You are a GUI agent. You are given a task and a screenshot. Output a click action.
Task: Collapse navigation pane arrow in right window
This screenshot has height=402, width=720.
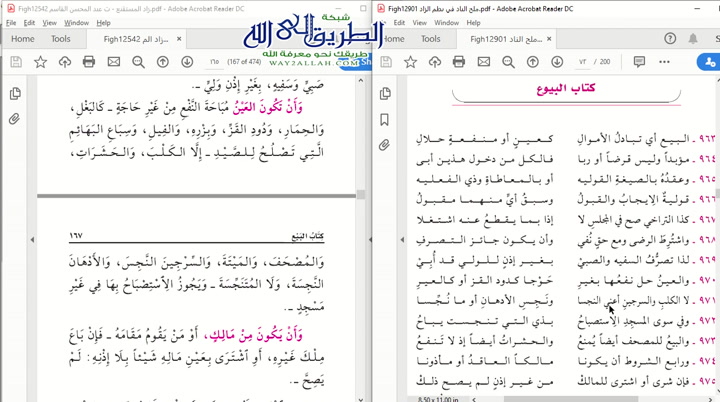coord(402,239)
